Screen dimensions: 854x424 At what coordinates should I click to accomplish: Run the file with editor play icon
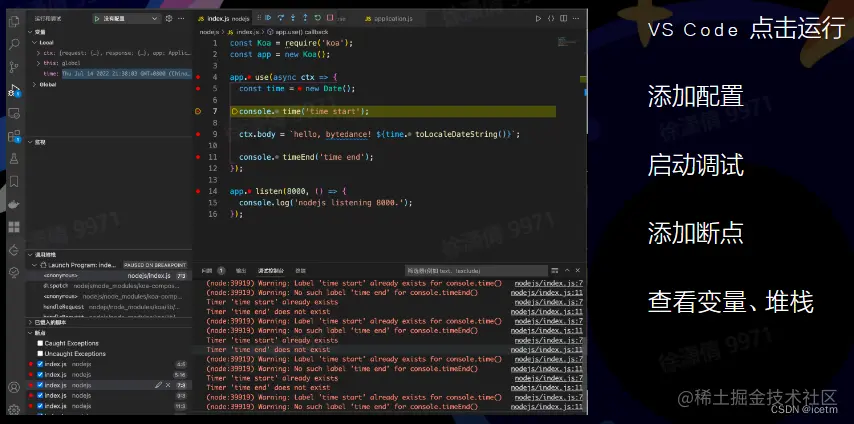click(x=538, y=19)
